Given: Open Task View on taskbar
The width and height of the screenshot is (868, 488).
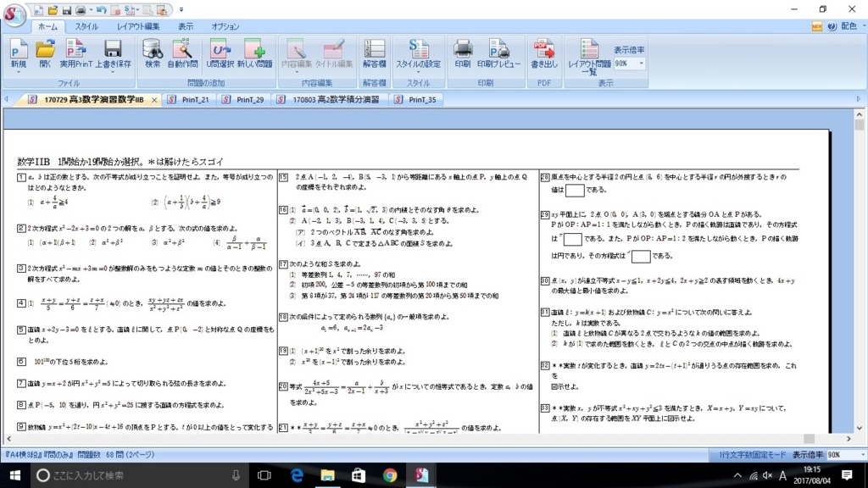Looking at the screenshot, I should [x=264, y=475].
